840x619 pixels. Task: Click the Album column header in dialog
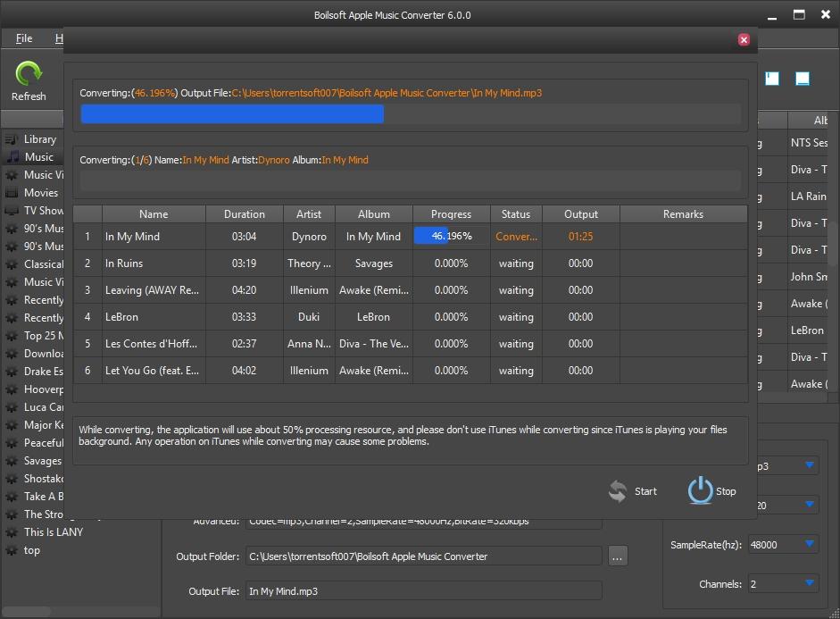pos(374,213)
